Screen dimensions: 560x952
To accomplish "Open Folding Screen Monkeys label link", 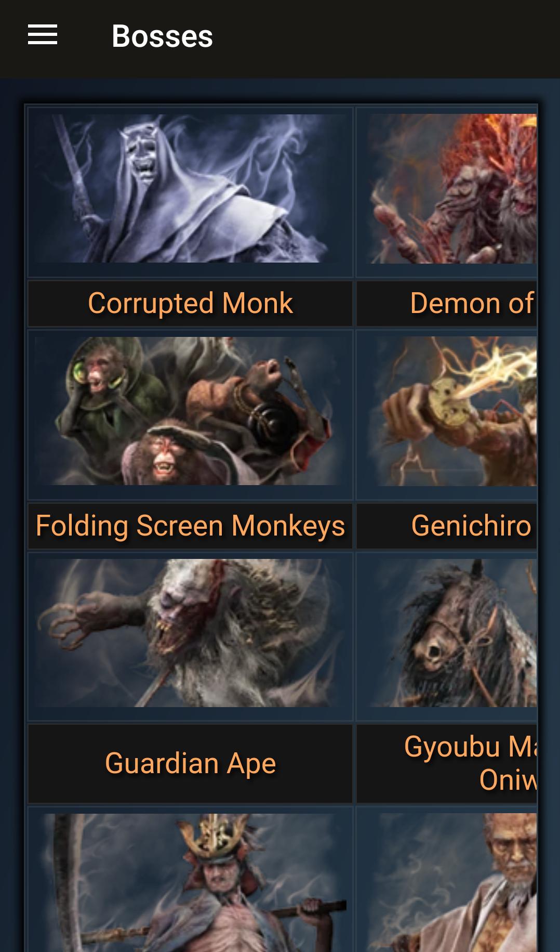I will tap(190, 526).
